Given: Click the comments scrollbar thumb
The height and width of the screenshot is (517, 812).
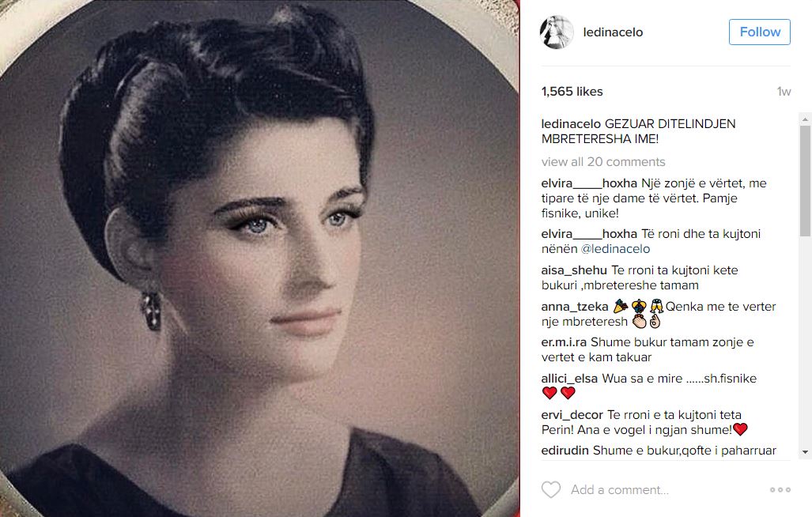Looking at the screenshot, I should coord(805,180).
